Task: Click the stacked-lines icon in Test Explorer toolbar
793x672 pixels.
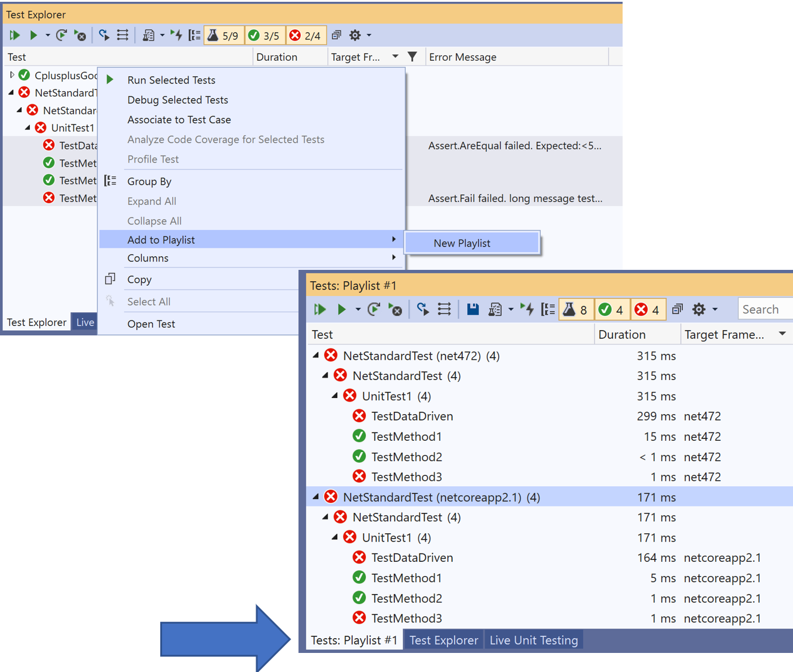Action: [x=123, y=36]
